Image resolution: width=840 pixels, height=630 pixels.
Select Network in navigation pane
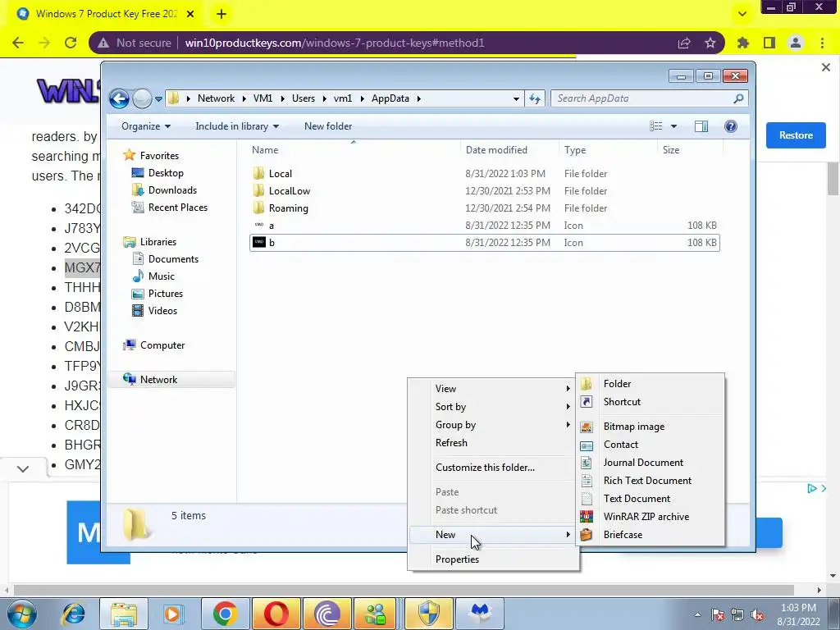point(171,379)
